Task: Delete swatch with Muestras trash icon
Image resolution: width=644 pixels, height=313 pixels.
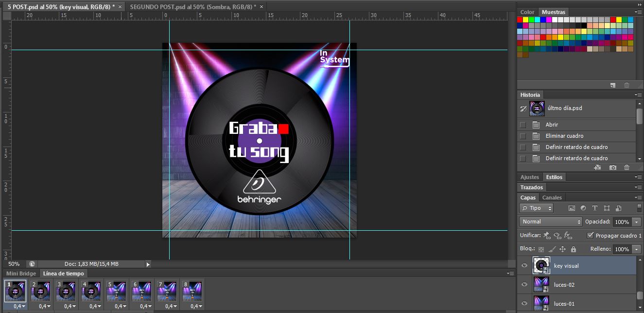Action: click(x=627, y=85)
